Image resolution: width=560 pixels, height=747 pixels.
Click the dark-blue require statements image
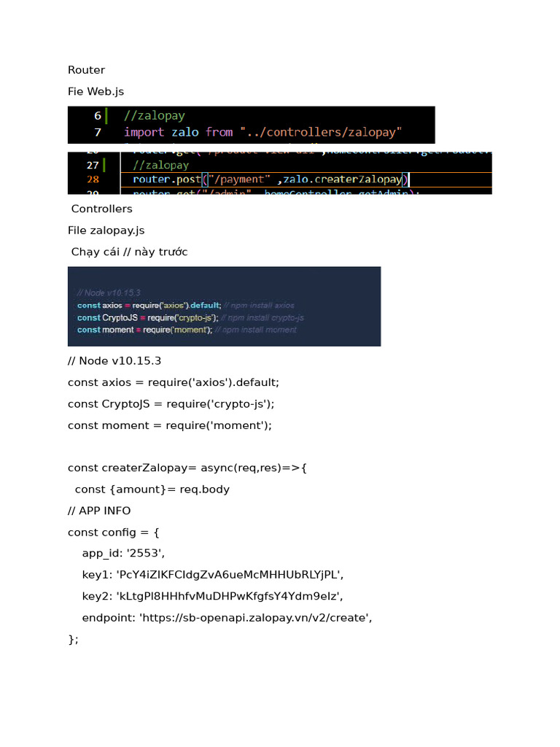point(225,306)
